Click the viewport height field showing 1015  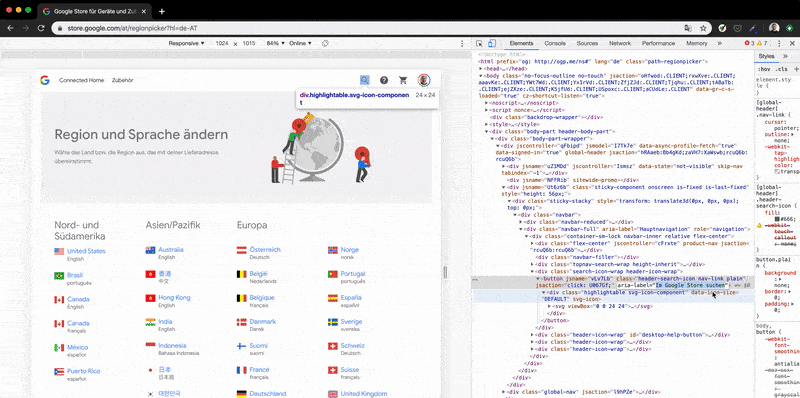(249, 43)
